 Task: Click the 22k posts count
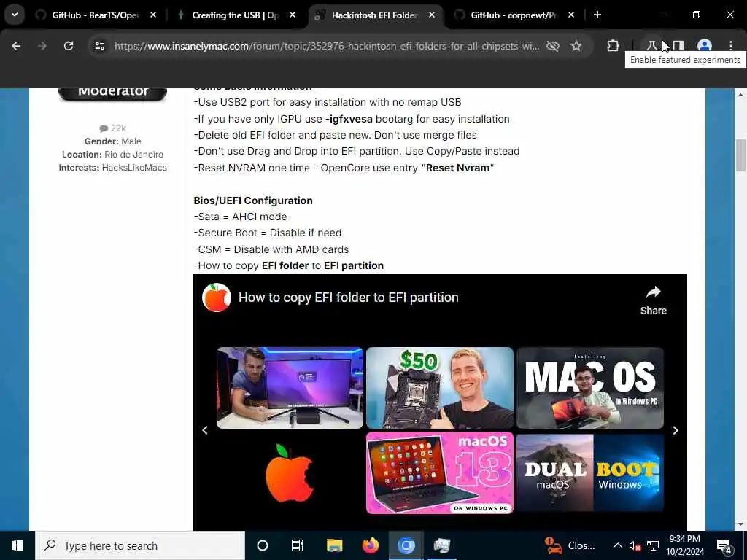pos(113,128)
